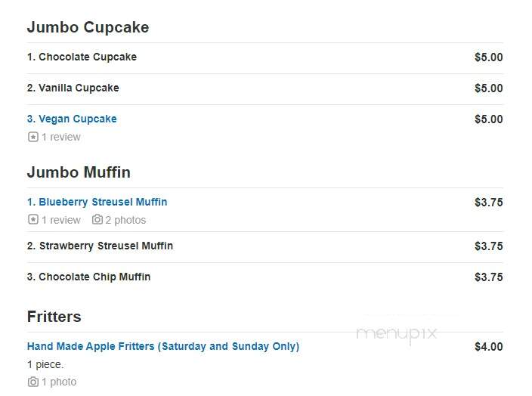Click the Fritters section heading
Screen dimensions: 532x396
[54, 317]
